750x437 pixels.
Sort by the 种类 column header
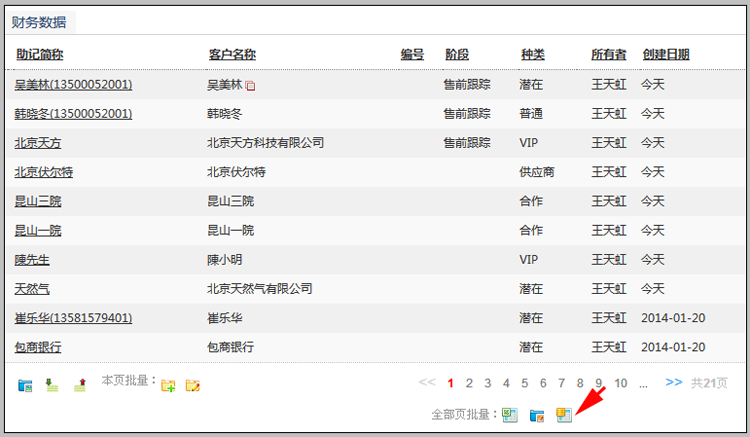click(533, 55)
